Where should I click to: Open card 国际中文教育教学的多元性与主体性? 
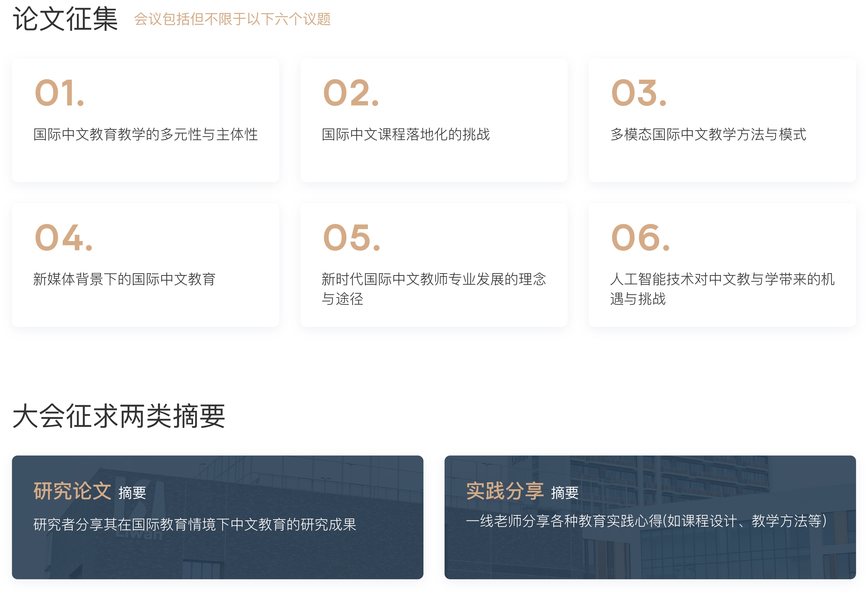click(146, 120)
